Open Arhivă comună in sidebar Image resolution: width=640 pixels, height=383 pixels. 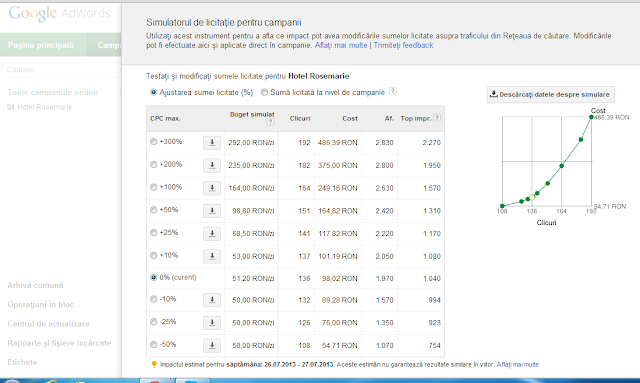[35, 285]
